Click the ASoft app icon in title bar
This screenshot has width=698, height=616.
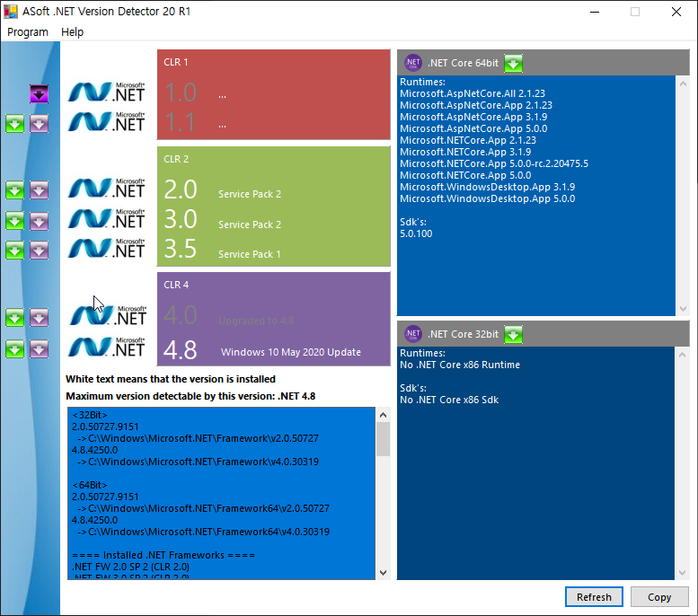(11, 12)
